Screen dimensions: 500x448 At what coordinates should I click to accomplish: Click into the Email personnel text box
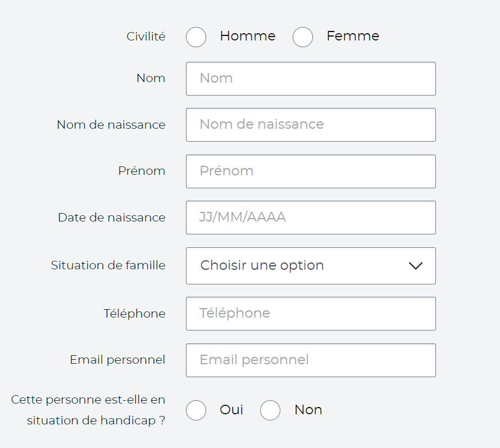coord(310,360)
